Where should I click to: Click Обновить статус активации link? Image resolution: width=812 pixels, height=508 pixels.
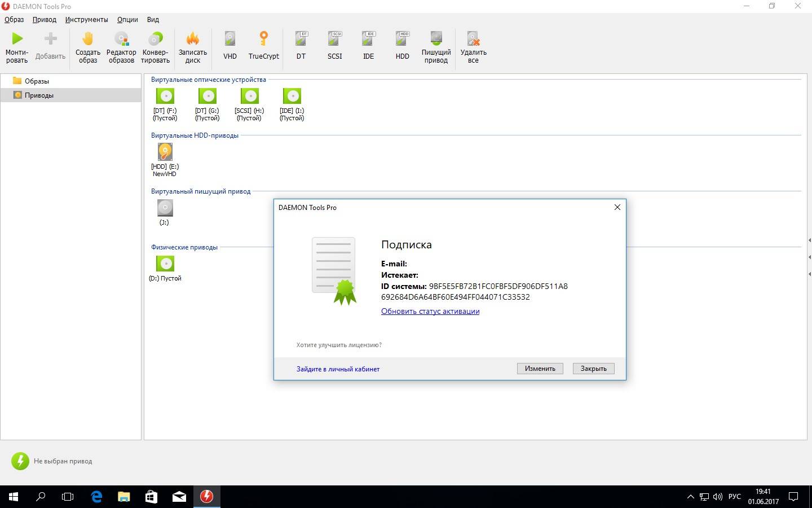430,311
